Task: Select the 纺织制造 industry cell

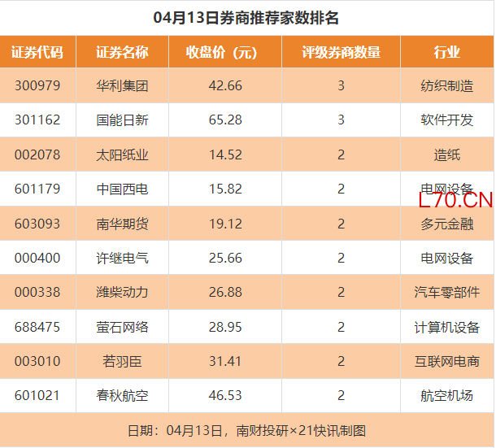Action: click(x=446, y=85)
